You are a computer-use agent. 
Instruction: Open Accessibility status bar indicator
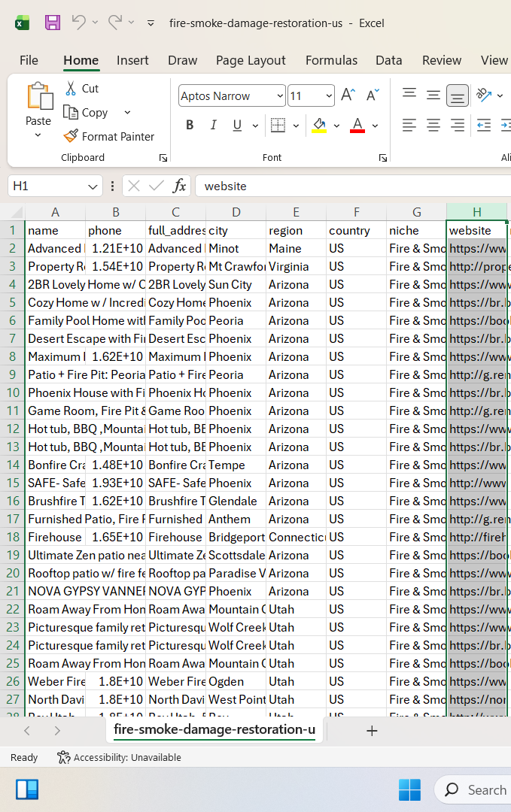click(x=119, y=758)
